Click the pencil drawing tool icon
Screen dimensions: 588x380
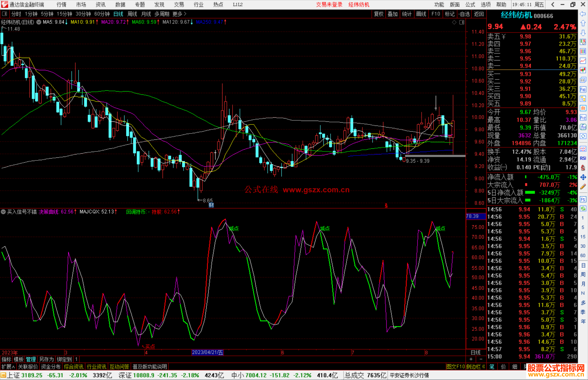tap(583, 187)
